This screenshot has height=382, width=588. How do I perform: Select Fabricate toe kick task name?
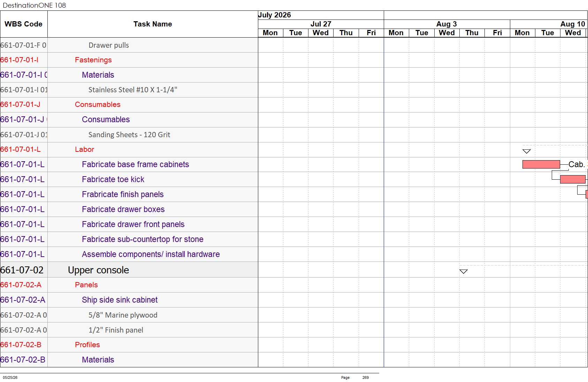113,179
